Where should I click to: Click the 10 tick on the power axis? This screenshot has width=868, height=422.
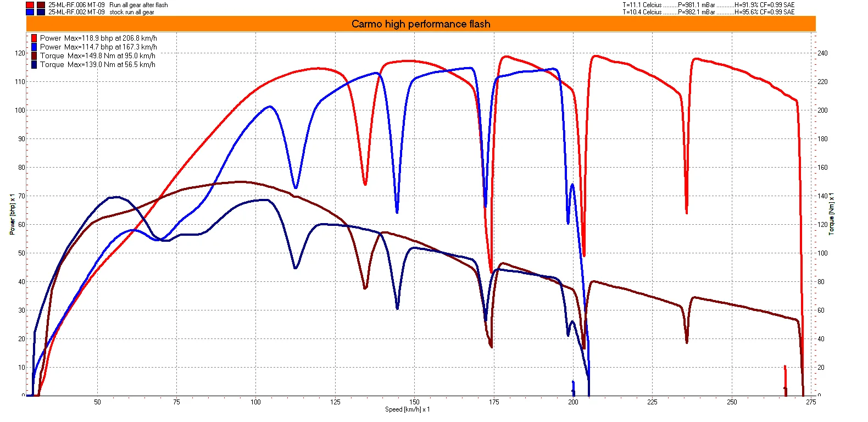(21, 368)
